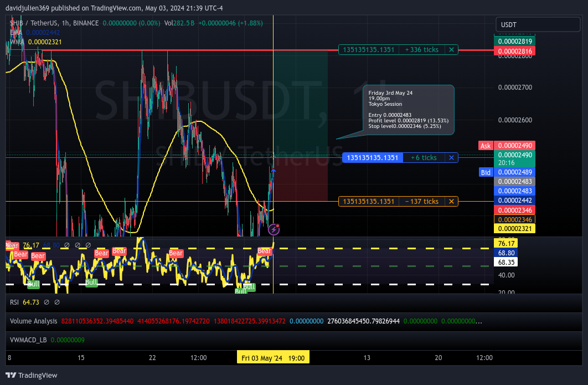Click the green current price with 20:16 countdown
Image resolution: width=588 pixels, height=385 pixels.
[x=515, y=159]
